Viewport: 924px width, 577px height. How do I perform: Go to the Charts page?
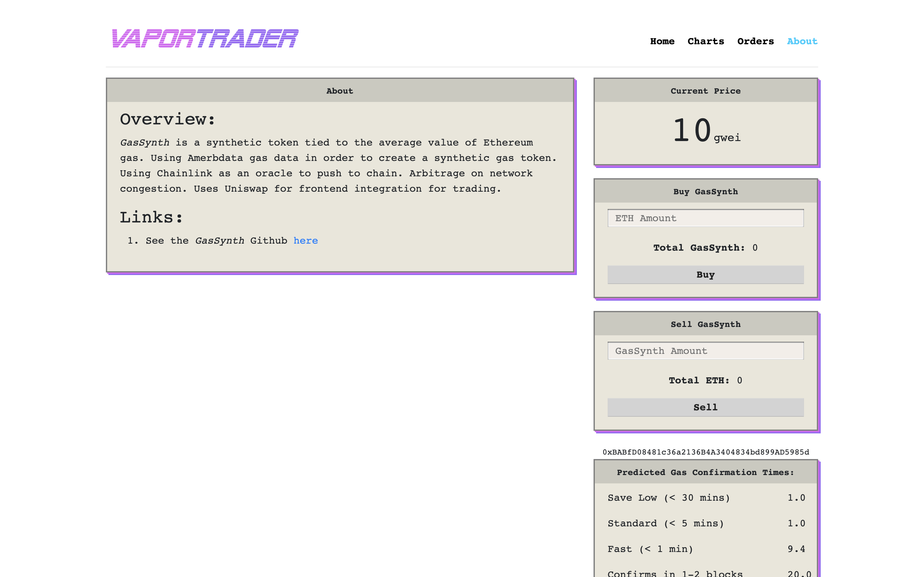click(705, 41)
